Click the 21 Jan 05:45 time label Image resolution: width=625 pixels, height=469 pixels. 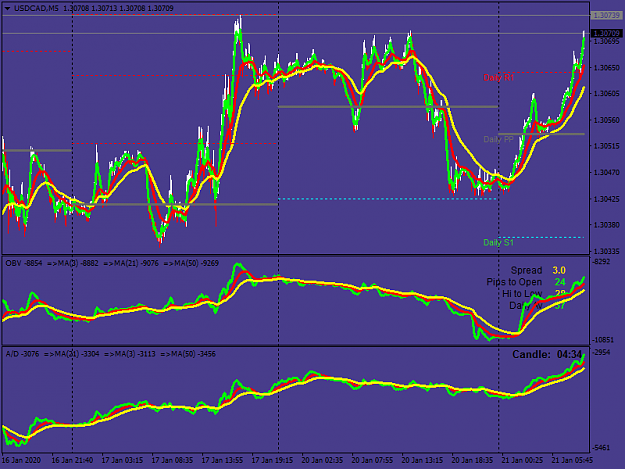[x=572, y=460]
